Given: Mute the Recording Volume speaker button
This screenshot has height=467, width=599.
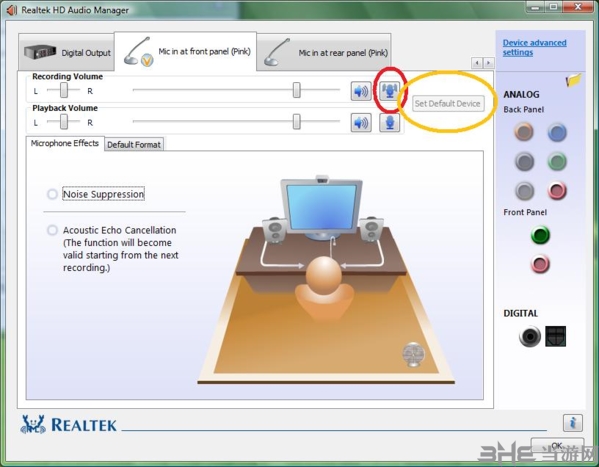Looking at the screenshot, I should (361, 91).
